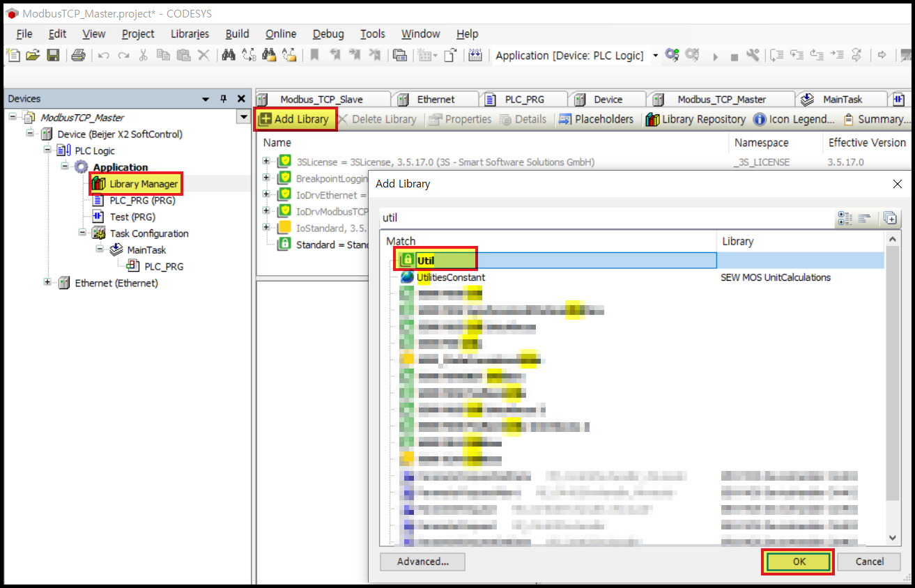Image resolution: width=915 pixels, height=588 pixels.
Task: Click the Find binoculars icon
Action: 229,55
